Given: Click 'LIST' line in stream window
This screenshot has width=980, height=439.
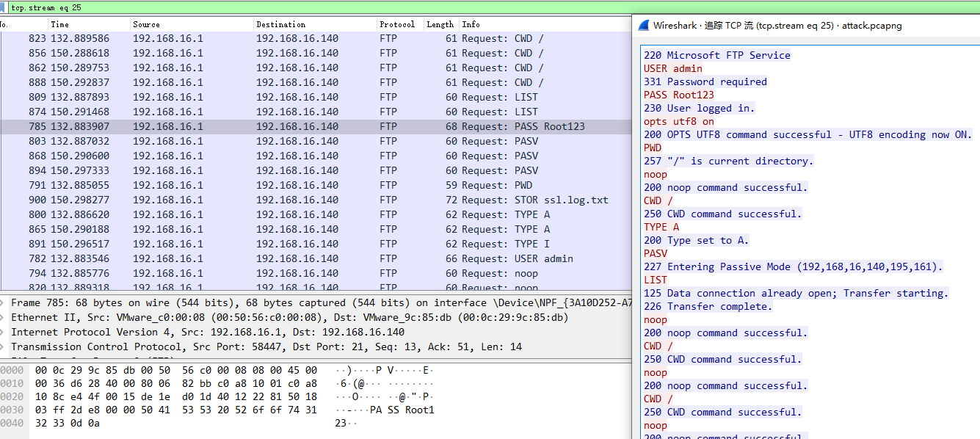Looking at the screenshot, I should [x=656, y=280].
